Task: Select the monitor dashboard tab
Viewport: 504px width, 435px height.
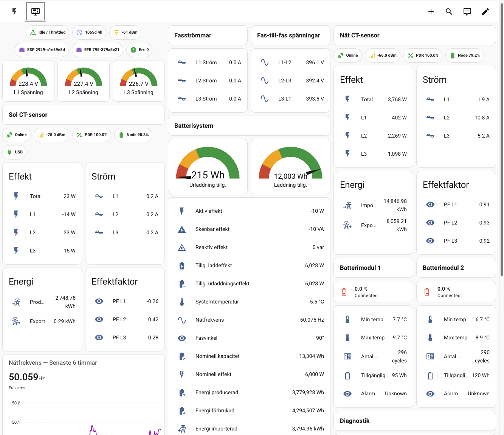Action: (36, 11)
